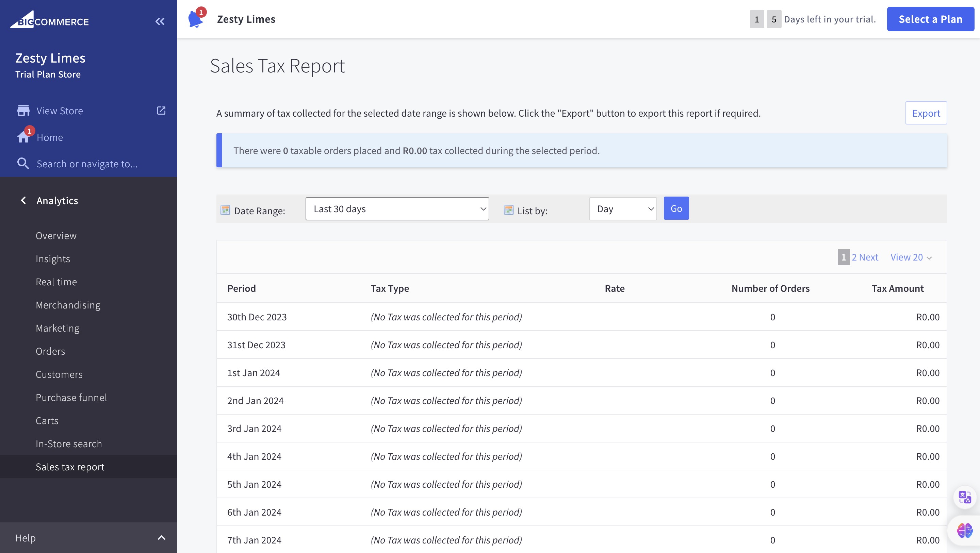Expand the View 20 page-size dropdown
The image size is (980, 553).
coord(911,257)
